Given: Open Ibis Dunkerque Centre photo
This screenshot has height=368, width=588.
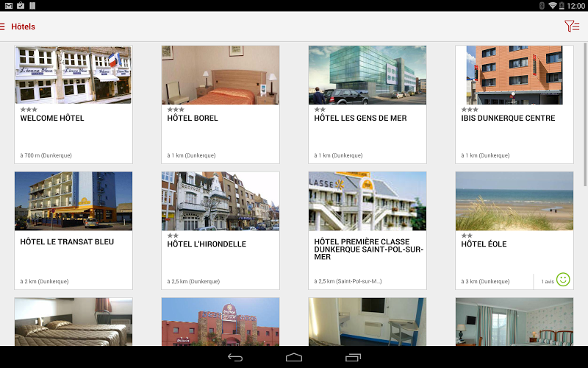Looking at the screenshot, I should point(514,75).
